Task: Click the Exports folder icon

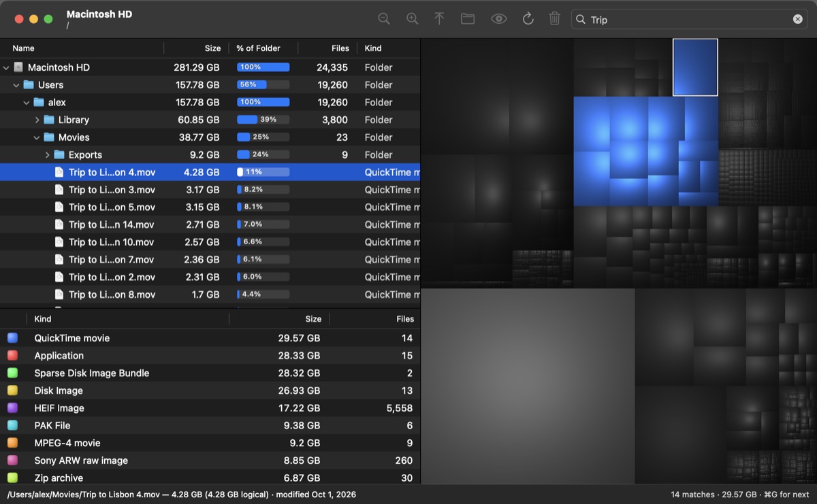Action: coord(59,155)
